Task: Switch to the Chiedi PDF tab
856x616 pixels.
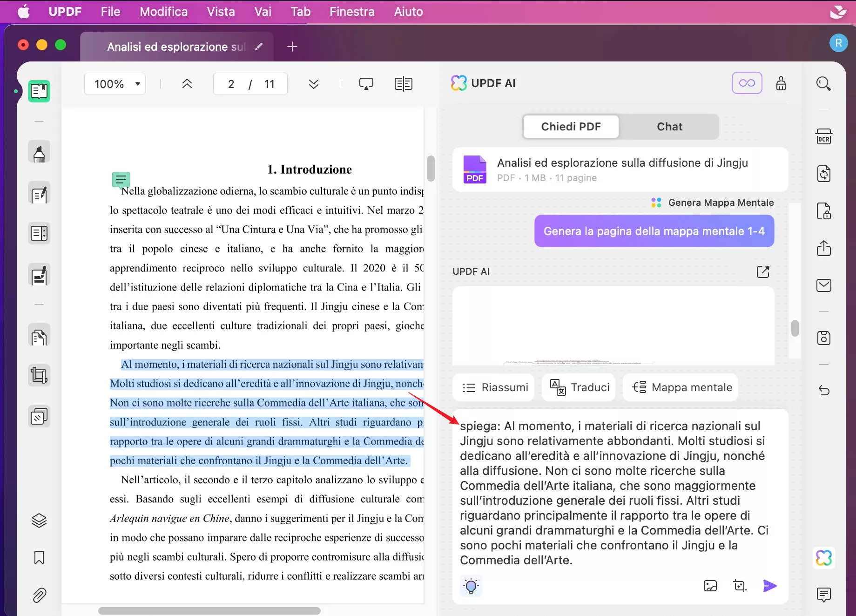Action: coord(571,127)
